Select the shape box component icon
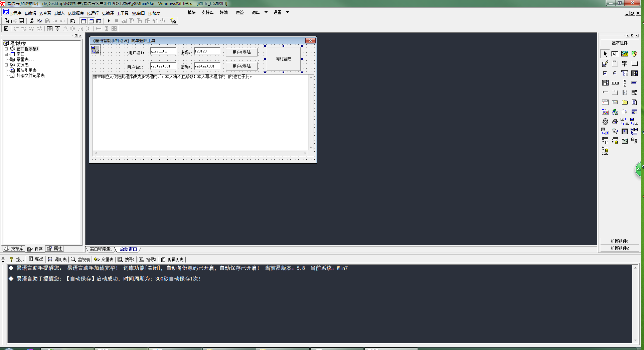 coord(634,54)
